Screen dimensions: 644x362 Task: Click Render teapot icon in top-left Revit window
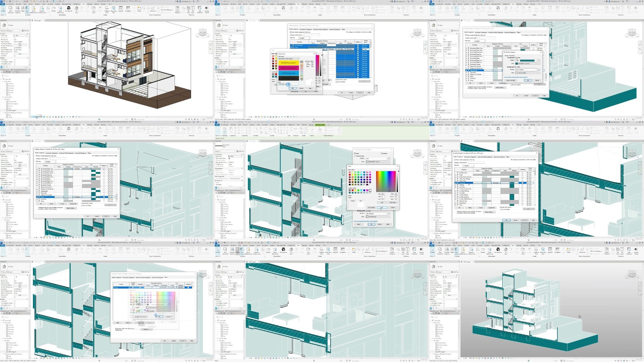pos(53,8)
